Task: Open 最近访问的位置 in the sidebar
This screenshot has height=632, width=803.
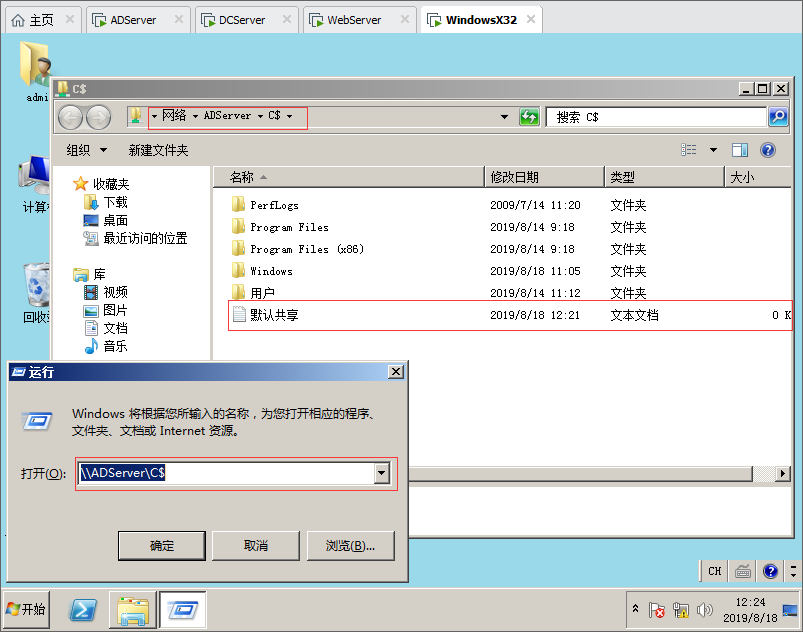Action: tap(135, 238)
